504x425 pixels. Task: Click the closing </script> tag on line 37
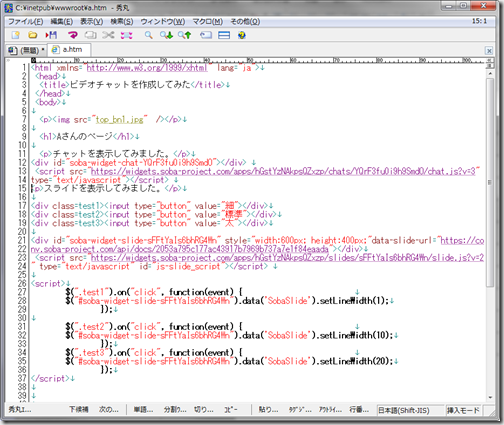coord(50,379)
